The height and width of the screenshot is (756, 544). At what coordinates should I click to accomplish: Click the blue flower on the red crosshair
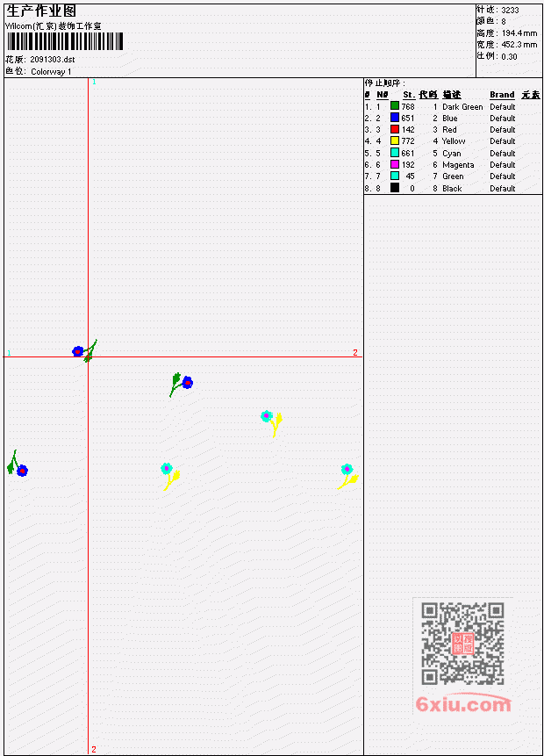click(77, 351)
